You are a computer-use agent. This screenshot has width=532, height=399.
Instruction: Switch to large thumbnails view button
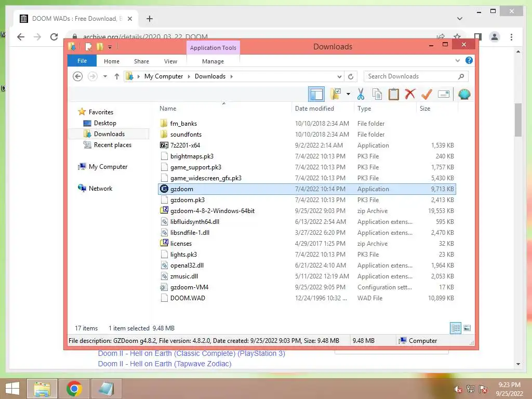pos(467,328)
